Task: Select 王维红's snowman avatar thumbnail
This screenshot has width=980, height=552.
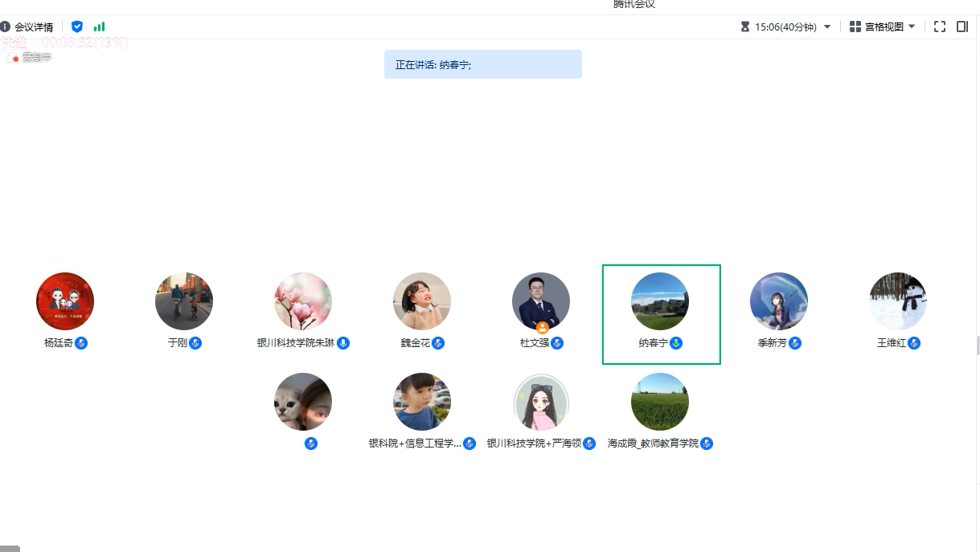Action: 898,301
